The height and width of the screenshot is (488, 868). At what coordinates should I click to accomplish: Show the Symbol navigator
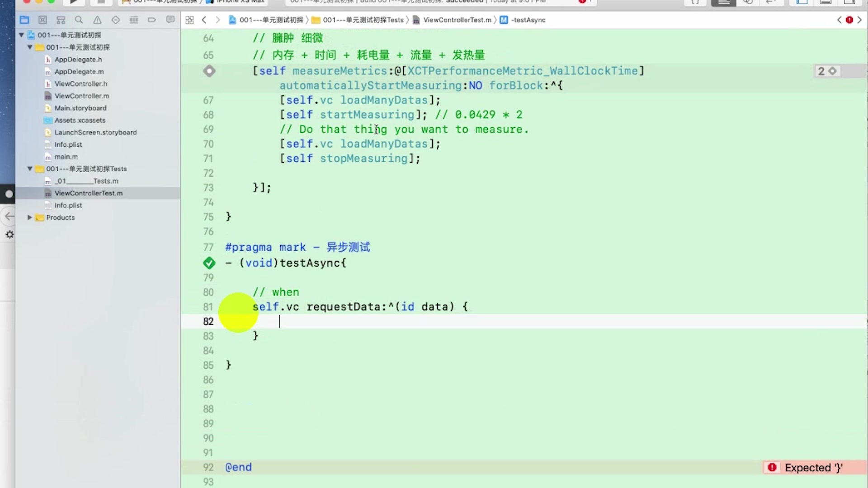[61, 20]
